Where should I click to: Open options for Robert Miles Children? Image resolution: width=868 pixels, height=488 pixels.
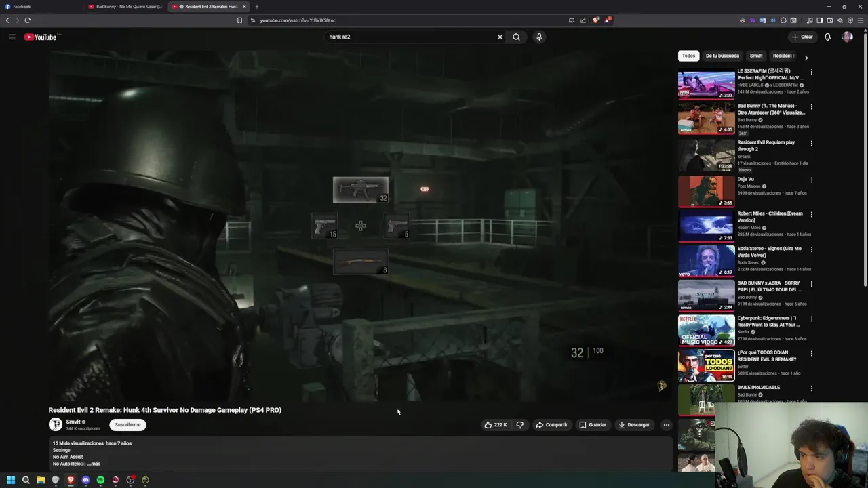click(811, 214)
